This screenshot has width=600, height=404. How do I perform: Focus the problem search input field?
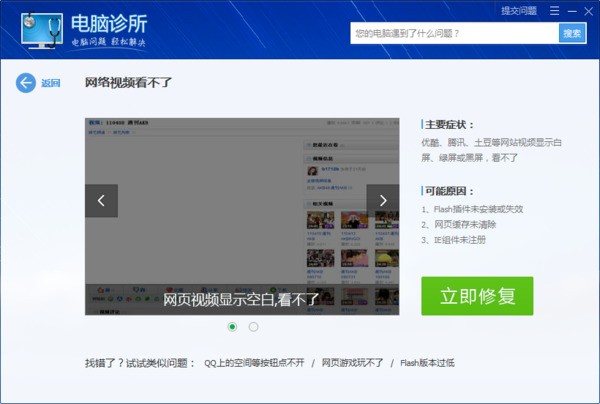click(x=455, y=33)
